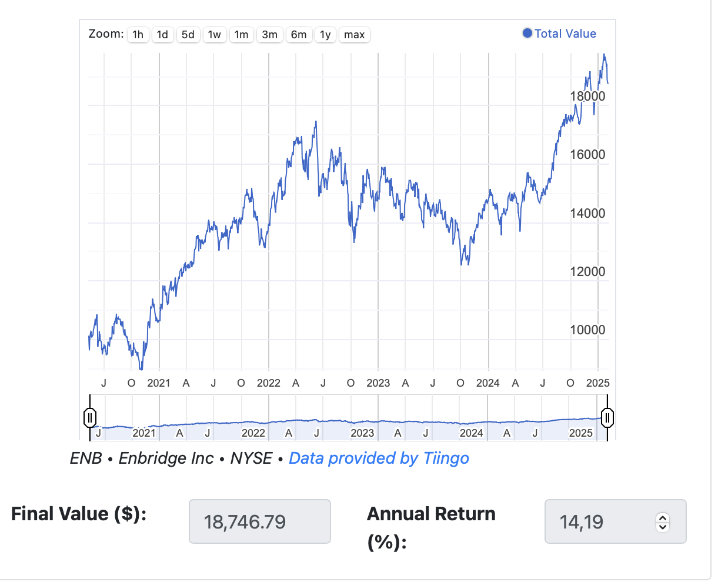Show max time range on chart
Screen dimensions: 728x585
[355, 35]
